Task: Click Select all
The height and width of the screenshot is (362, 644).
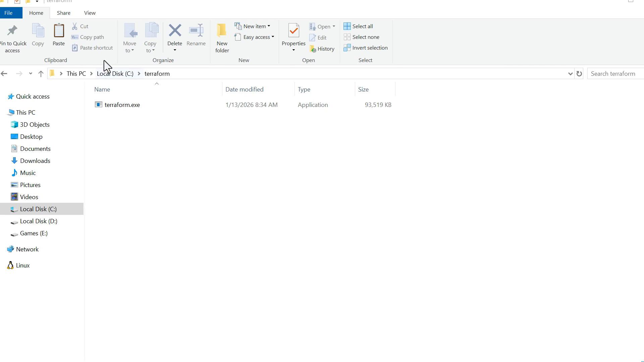Action: point(358,26)
